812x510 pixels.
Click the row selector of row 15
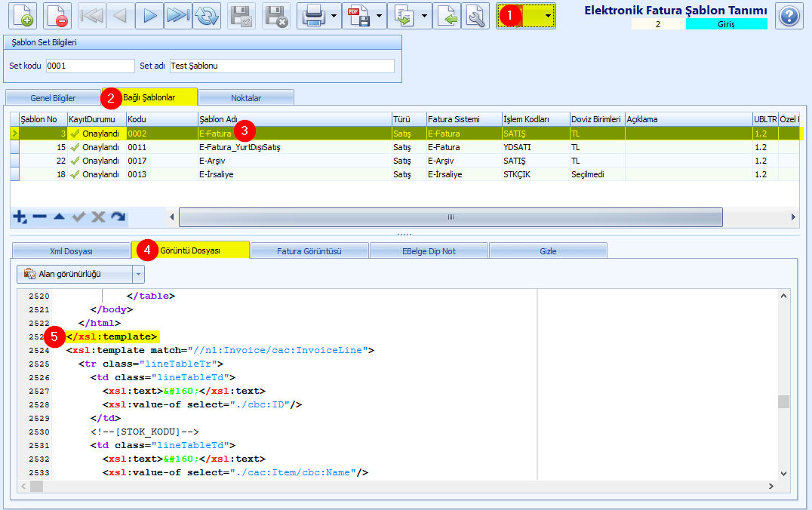pos(15,147)
